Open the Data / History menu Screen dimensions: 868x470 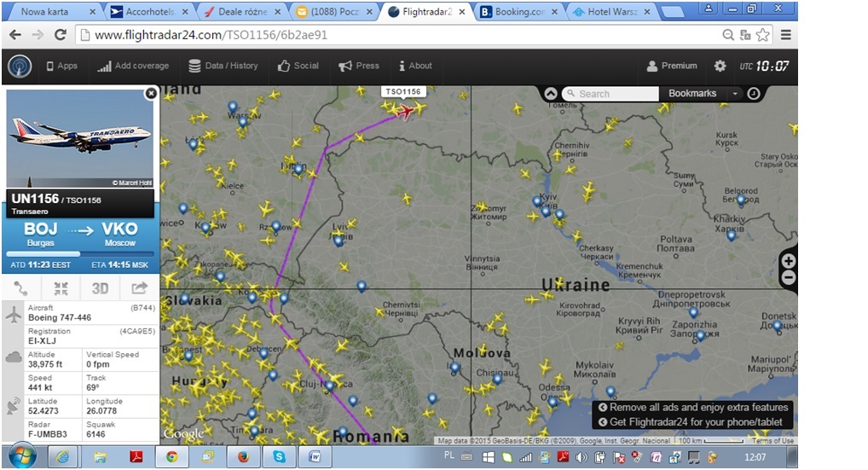[223, 66]
